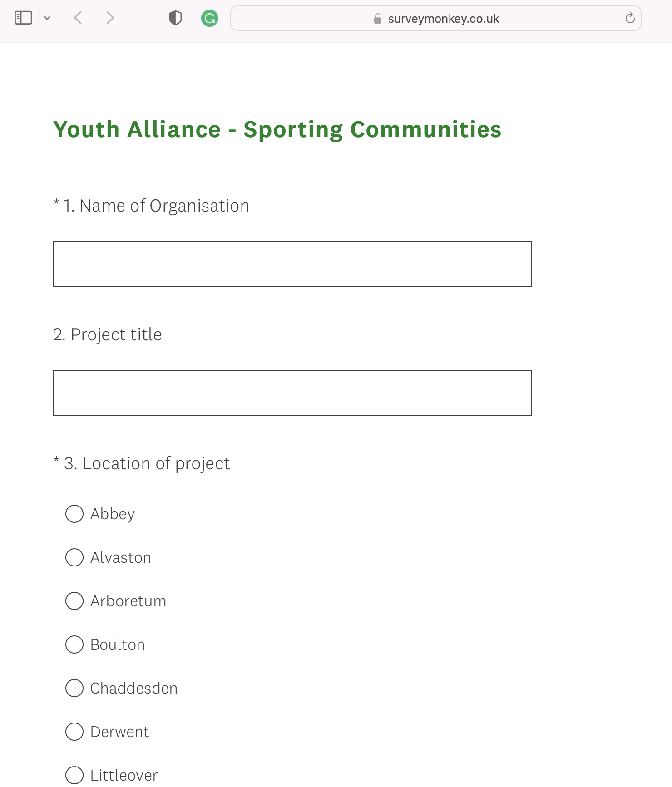Viewport: 672px width, 787px height.
Task: Select the Abbey location option
Action: (74, 514)
